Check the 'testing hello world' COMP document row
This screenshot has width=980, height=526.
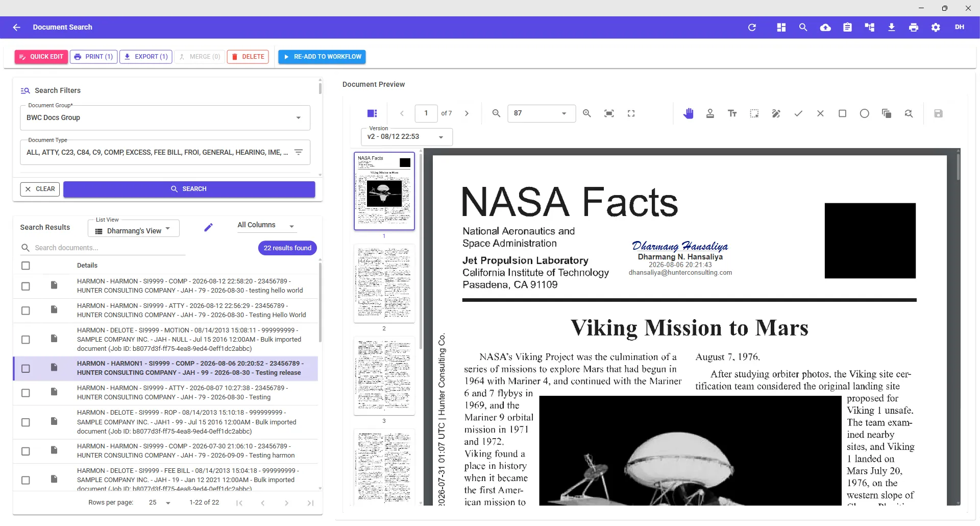[x=26, y=286]
